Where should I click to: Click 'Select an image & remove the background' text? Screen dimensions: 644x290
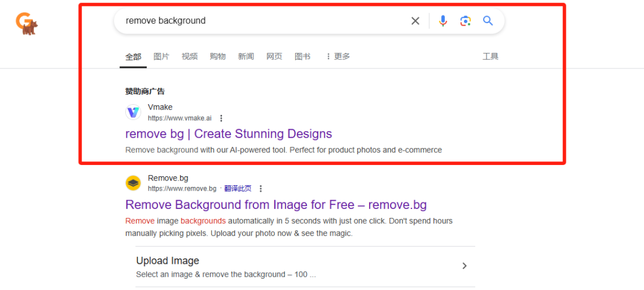[x=226, y=275]
